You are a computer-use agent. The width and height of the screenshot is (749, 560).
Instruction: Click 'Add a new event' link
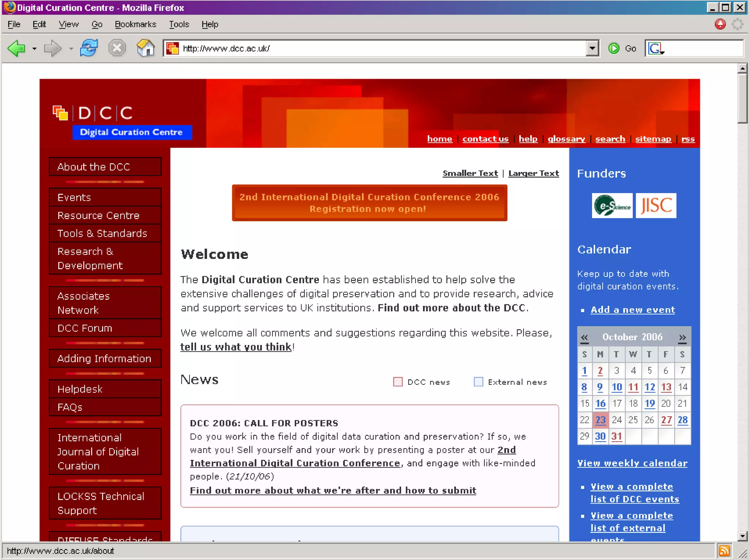tap(633, 310)
